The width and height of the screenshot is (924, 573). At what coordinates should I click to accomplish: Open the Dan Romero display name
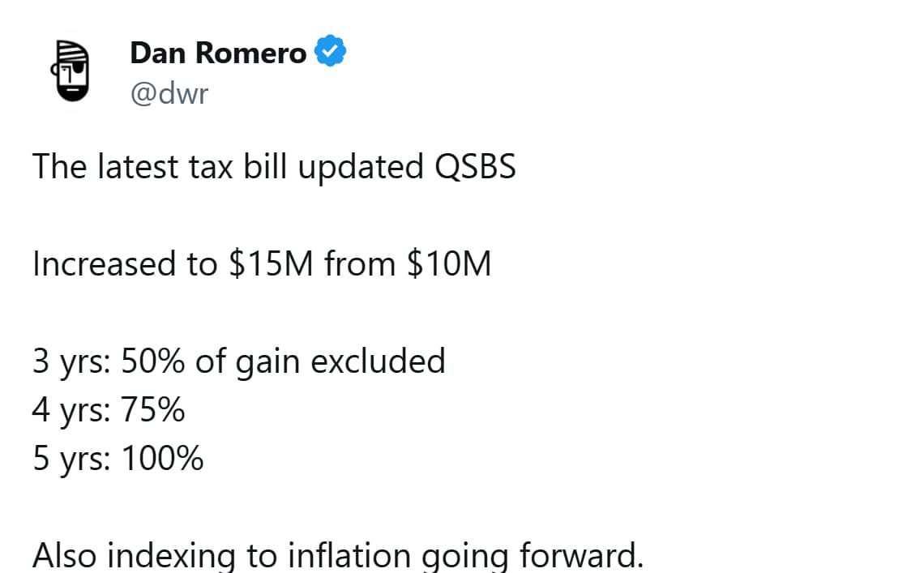click(x=218, y=53)
